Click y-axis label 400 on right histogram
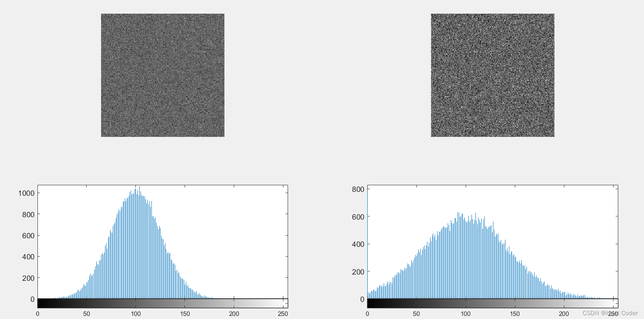This screenshot has height=319, width=644. [x=358, y=244]
